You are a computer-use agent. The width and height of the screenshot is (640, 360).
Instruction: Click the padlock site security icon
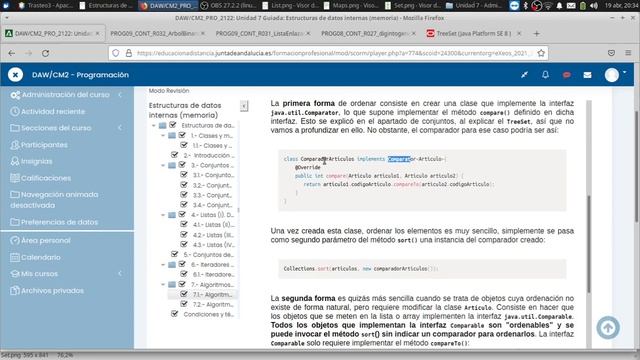[x=129, y=53]
